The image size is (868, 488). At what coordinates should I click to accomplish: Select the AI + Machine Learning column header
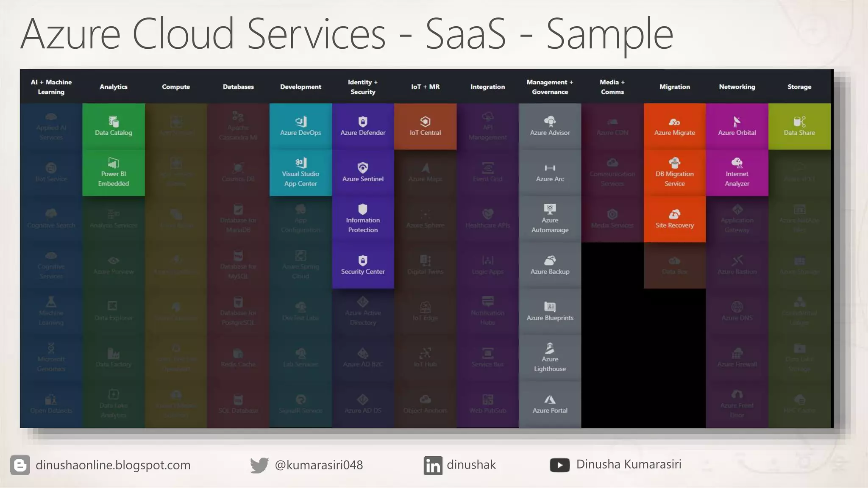point(51,87)
